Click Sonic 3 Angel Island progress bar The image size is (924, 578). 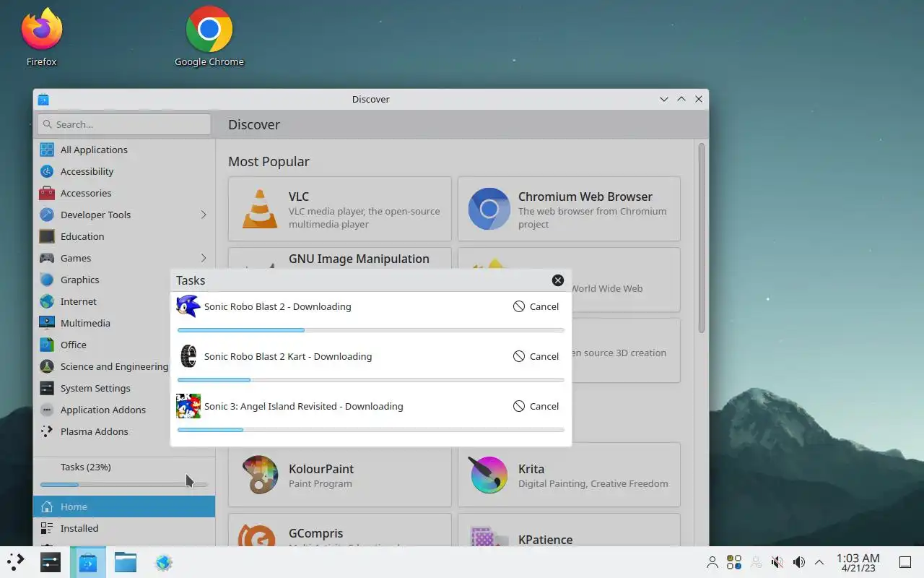(371, 430)
